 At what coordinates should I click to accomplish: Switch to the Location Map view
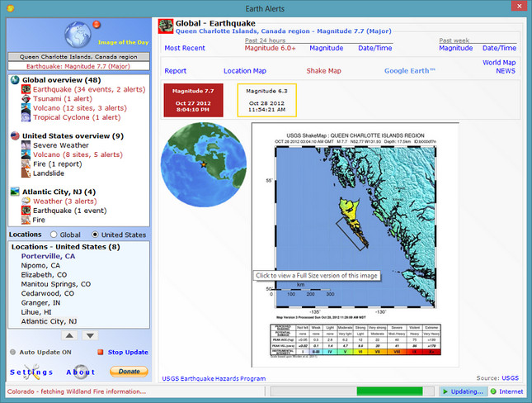tap(245, 71)
